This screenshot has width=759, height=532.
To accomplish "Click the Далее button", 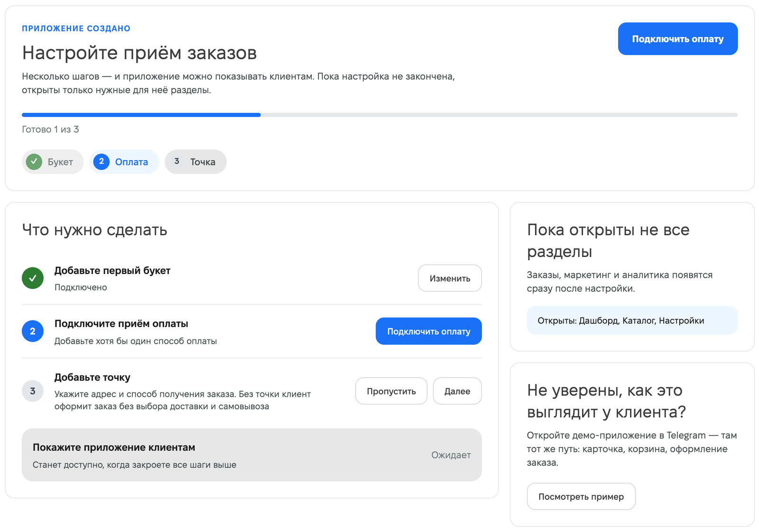I will 457,391.
